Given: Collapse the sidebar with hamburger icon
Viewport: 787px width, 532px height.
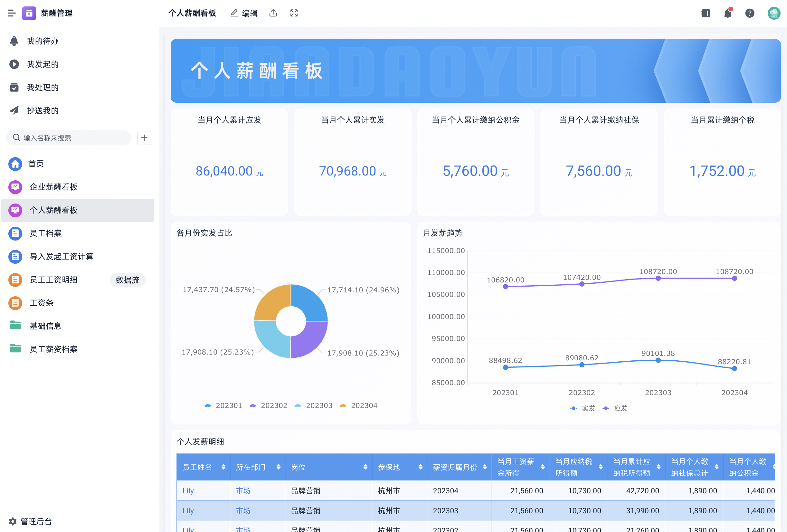Looking at the screenshot, I should pyautogui.click(x=12, y=13).
